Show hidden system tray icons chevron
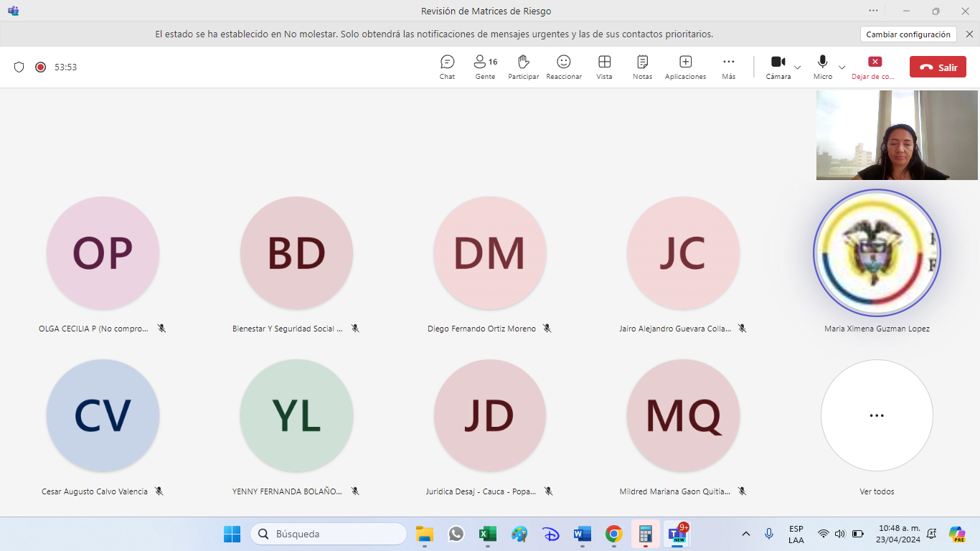980x551 pixels. click(x=746, y=534)
